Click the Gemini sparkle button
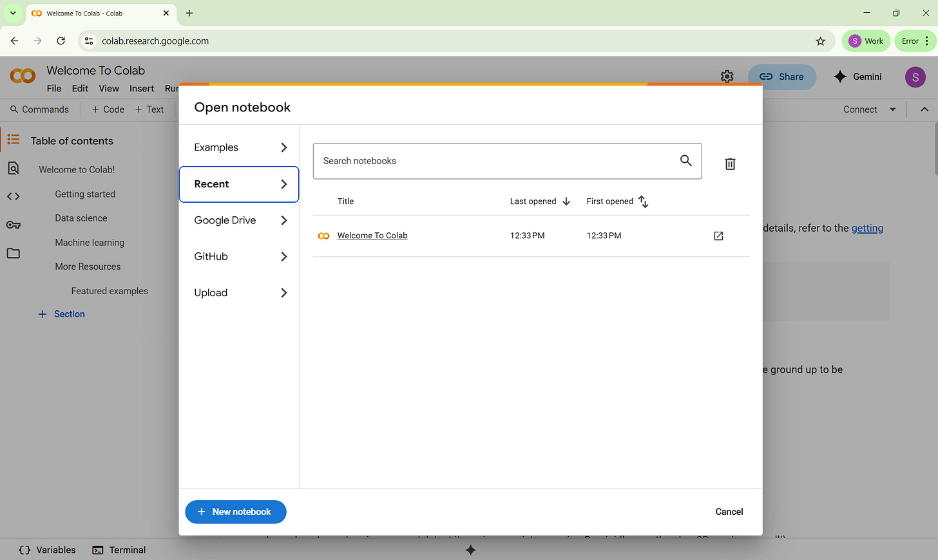This screenshot has height=560, width=938. [x=857, y=77]
